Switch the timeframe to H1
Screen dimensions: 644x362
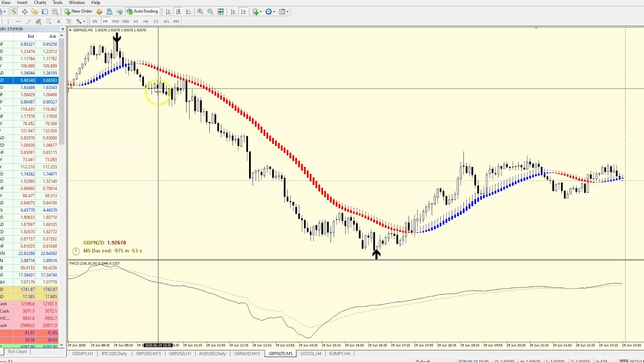135,21
